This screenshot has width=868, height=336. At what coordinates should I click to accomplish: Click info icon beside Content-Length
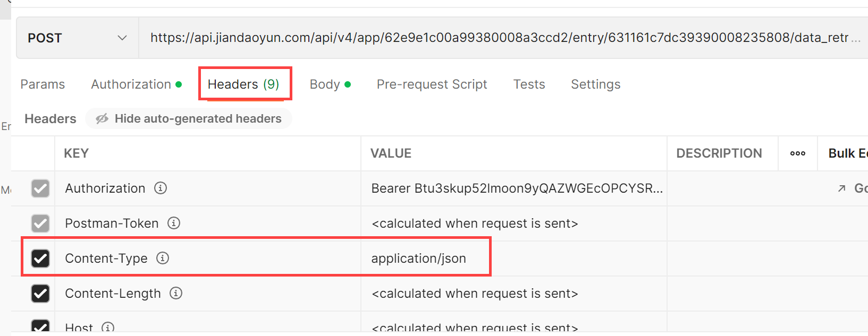click(176, 293)
